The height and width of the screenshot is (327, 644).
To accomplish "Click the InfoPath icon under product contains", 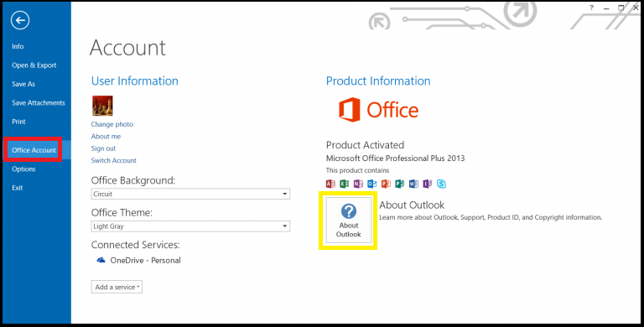I will [428, 184].
